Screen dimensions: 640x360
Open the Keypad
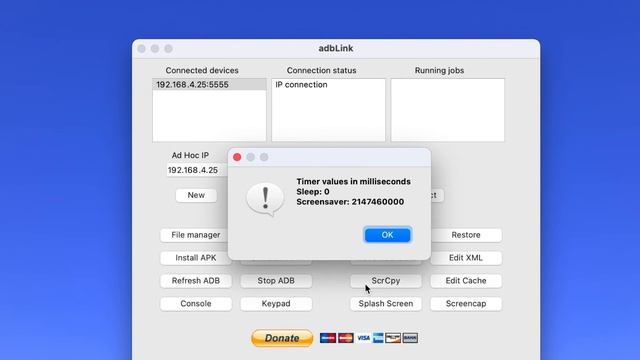click(x=276, y=303)
